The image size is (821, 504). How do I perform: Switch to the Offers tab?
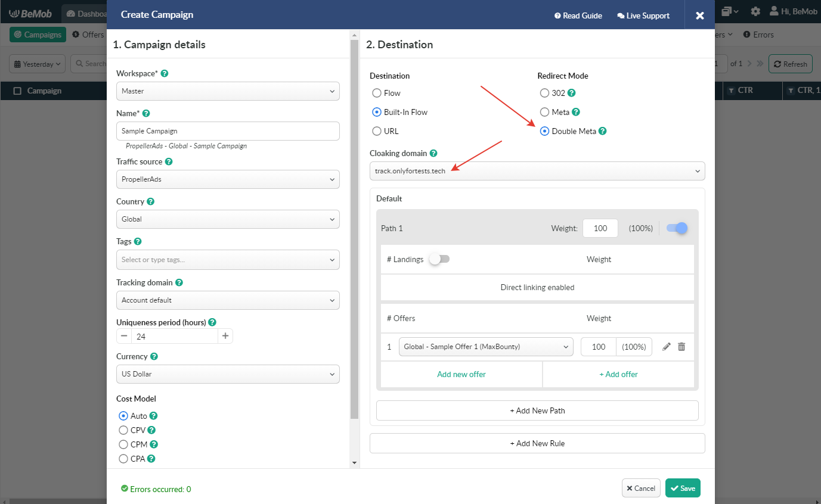pyautogui.click(x=88, y=35)
